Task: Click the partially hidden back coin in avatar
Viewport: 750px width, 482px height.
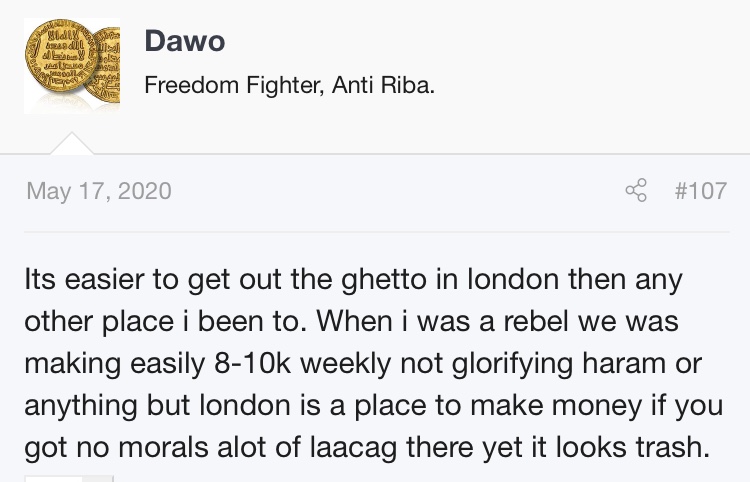Action: coord(104,72)
